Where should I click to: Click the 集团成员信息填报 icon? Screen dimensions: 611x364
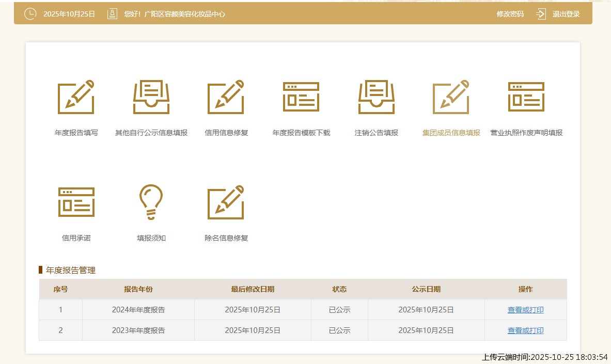[x=451, y=97]
